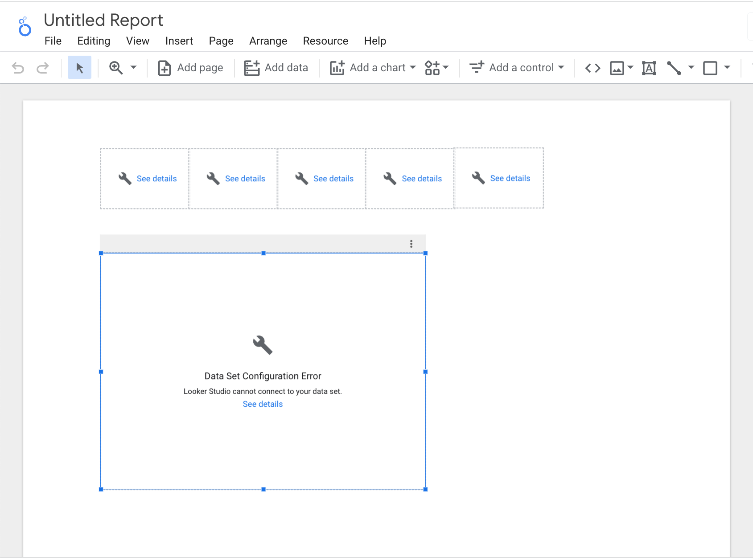Select the Shape rectangle tool icon
The width and height of the screenshot is (753, 560).
(x=710, y=68)
